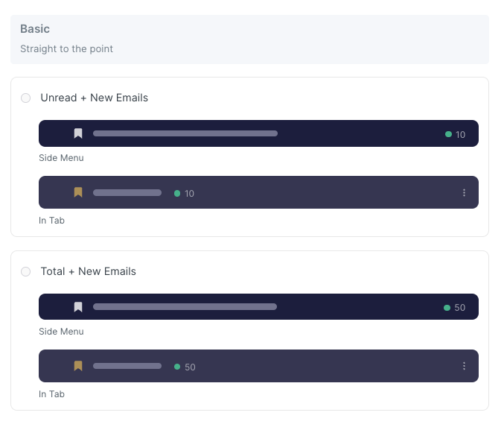Click "Side Menu" caption under Unread preview

tap(61, 158)
